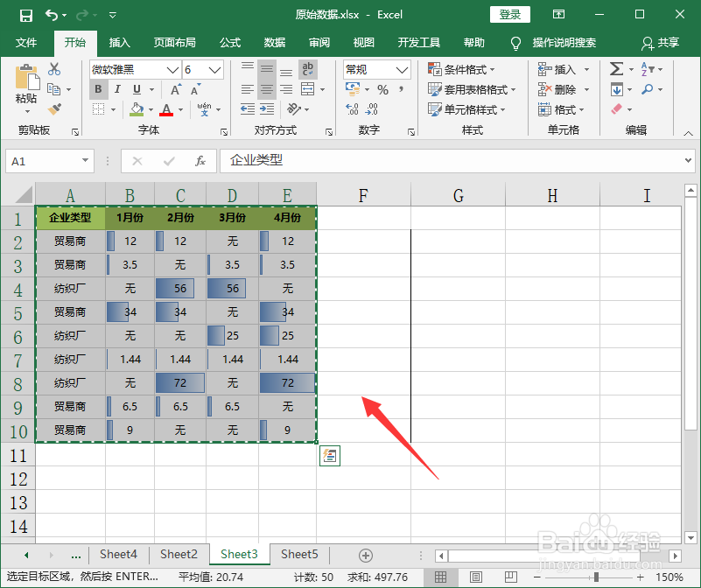Toggle Italic formatting
The image size is (701, 588).
117,89
